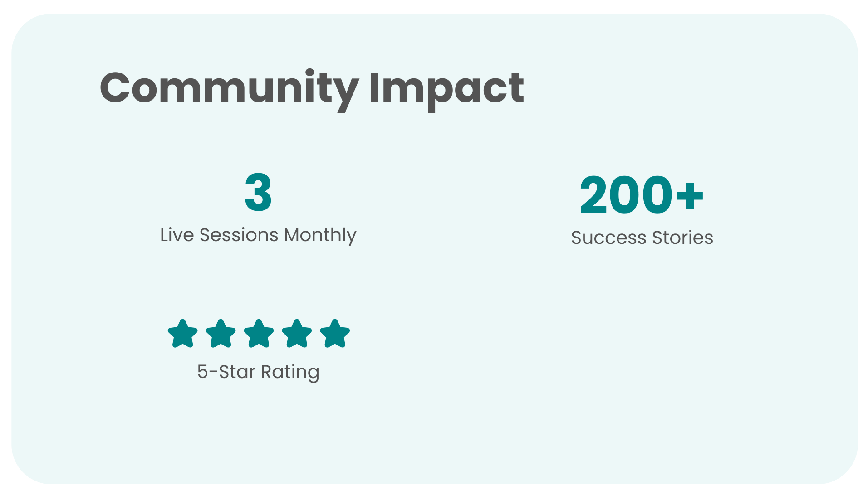Click the Community Impact heading
Image resolution: width=868 pixels, height=500 pixels.
pos(312,90)
